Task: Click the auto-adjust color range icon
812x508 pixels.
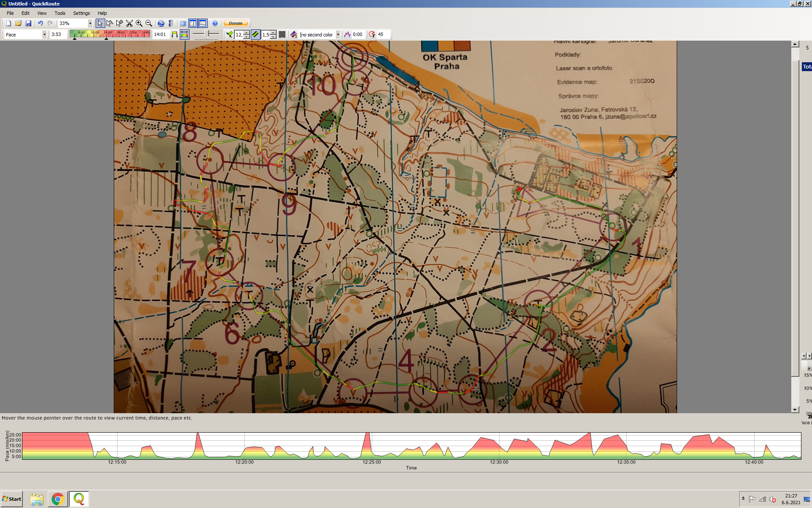Action: click(x=174, y=35)
